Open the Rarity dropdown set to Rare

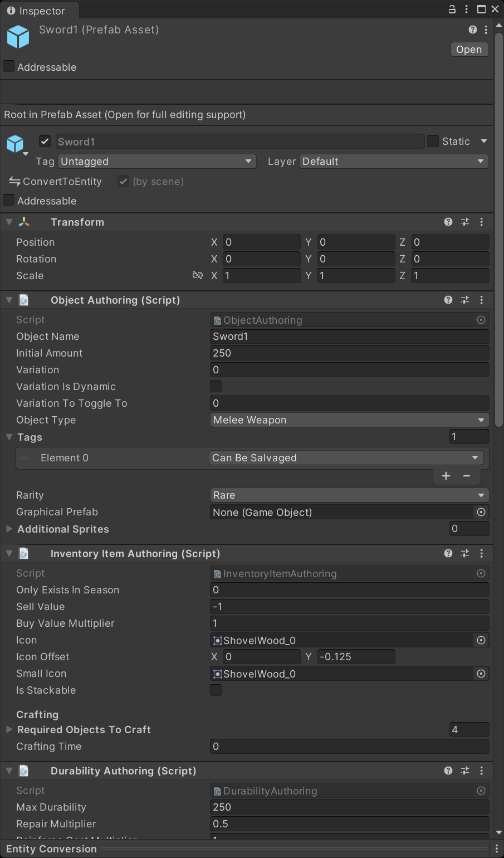click(x=349, y=495)
